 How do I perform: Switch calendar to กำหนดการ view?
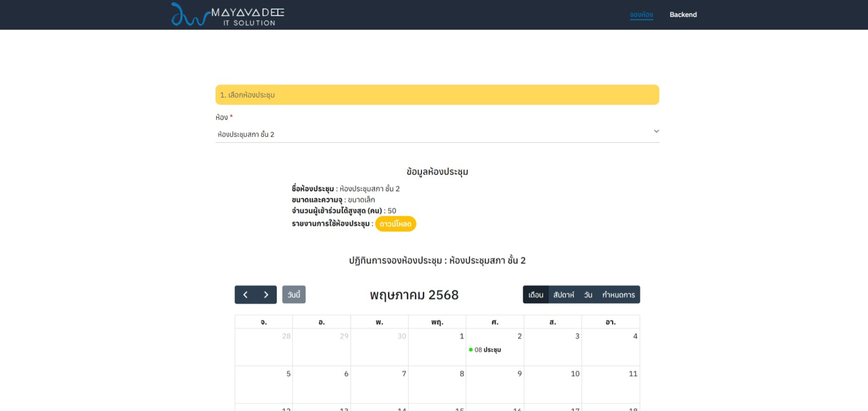pyautogui.click(x=618, y=295)
